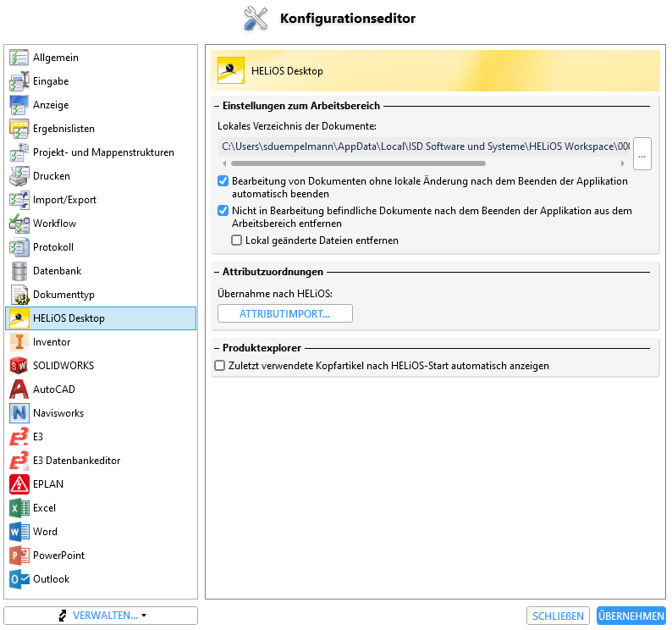Click the ÜBERNEHMEN button

point(631,616)
